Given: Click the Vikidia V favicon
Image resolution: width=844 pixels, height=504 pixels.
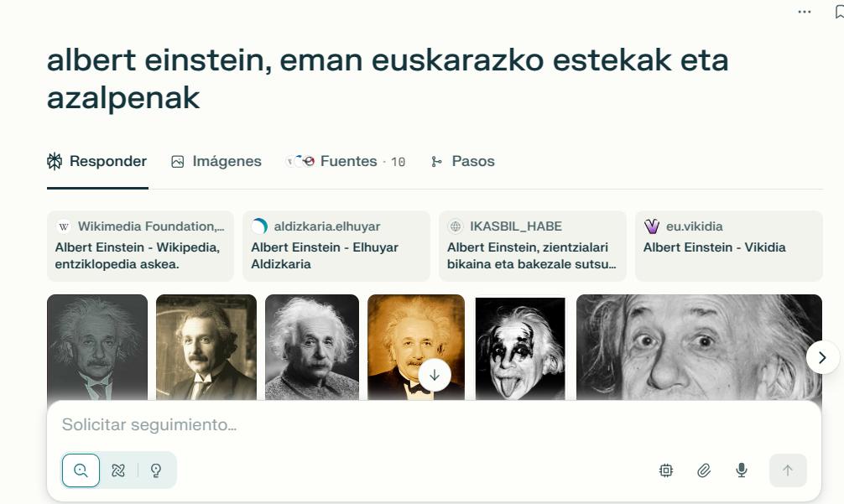Looking at the screenshot, I should [x=651, y=226].
